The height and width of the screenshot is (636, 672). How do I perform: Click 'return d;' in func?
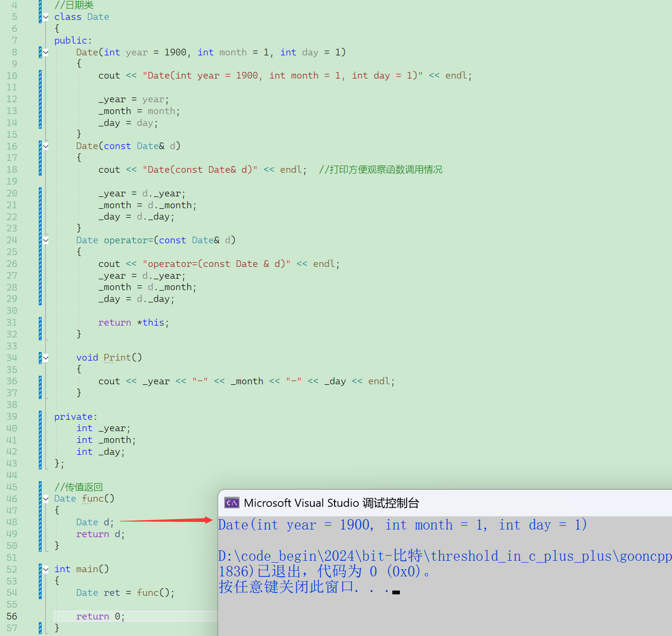pyautogui.click(x=100, y=534)
